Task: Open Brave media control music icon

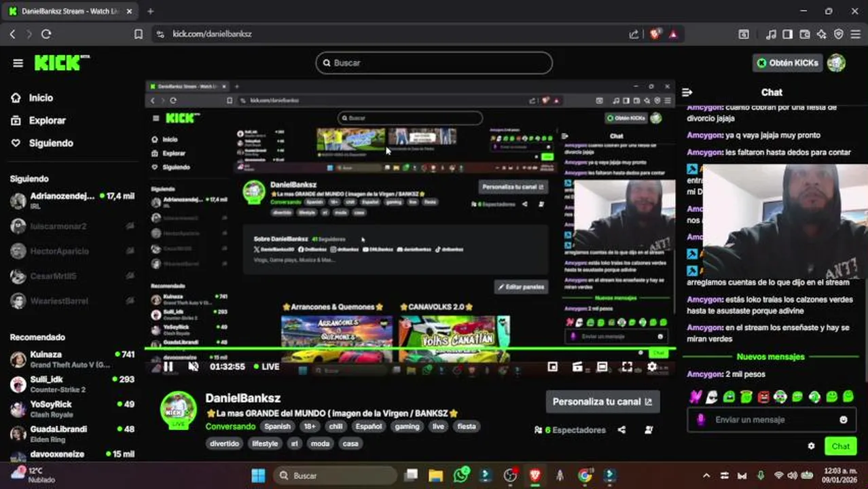Action: (x=771, y=34)
